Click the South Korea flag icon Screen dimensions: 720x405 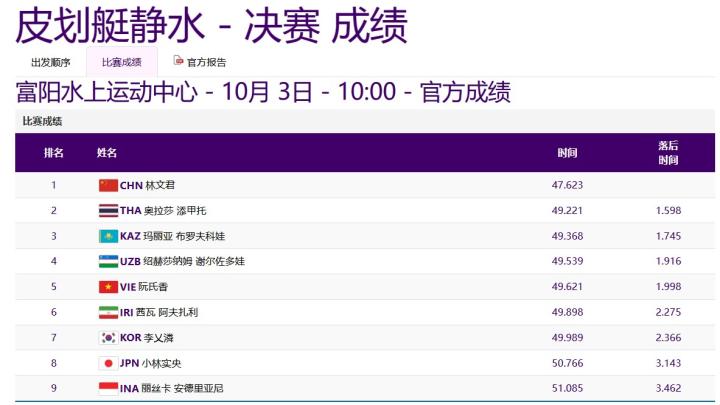pos(108,338)
